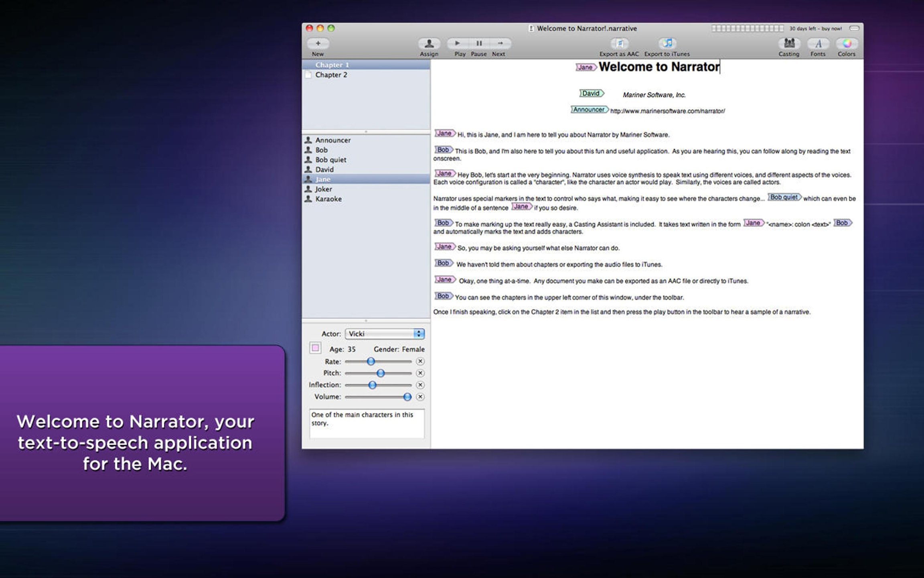
Task: Start playback with the Play button
Action: click(x=458, y=43)
